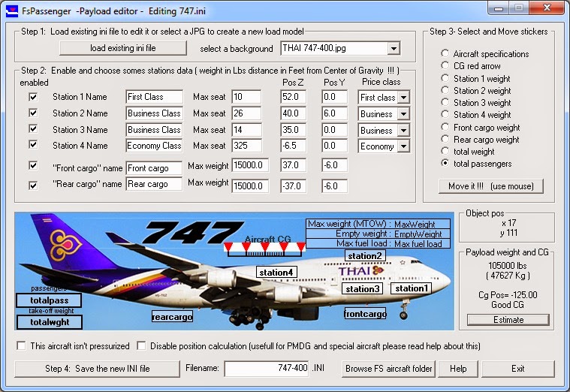Minimize the FsPassenger window

(x=499, y=8)
